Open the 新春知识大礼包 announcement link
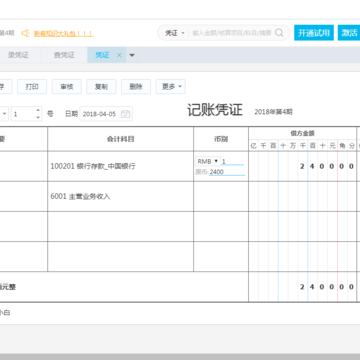The image size is (360, 360). (x=64, y=34)
